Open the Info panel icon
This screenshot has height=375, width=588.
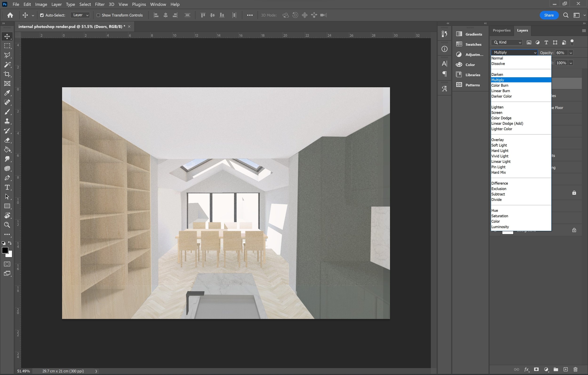(445, 49)
